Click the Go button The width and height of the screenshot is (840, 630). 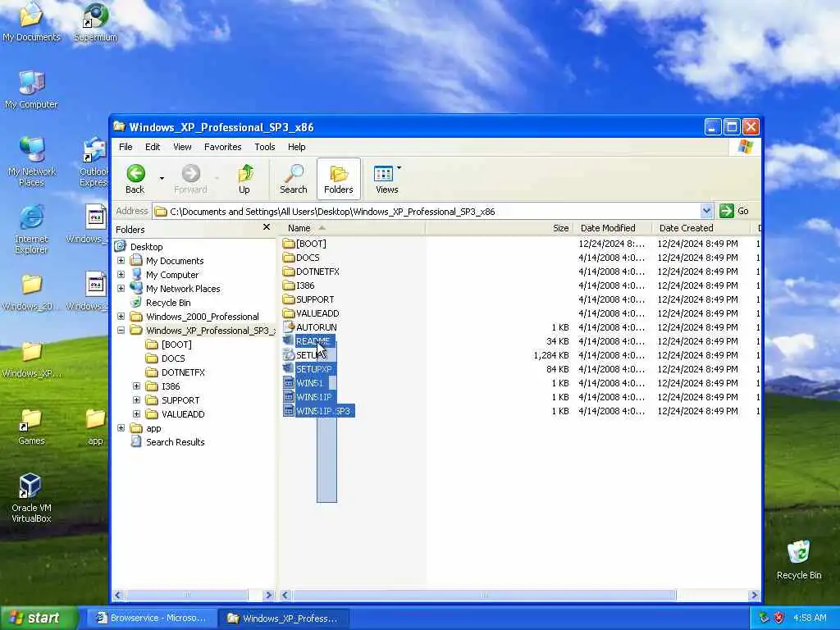734,211
